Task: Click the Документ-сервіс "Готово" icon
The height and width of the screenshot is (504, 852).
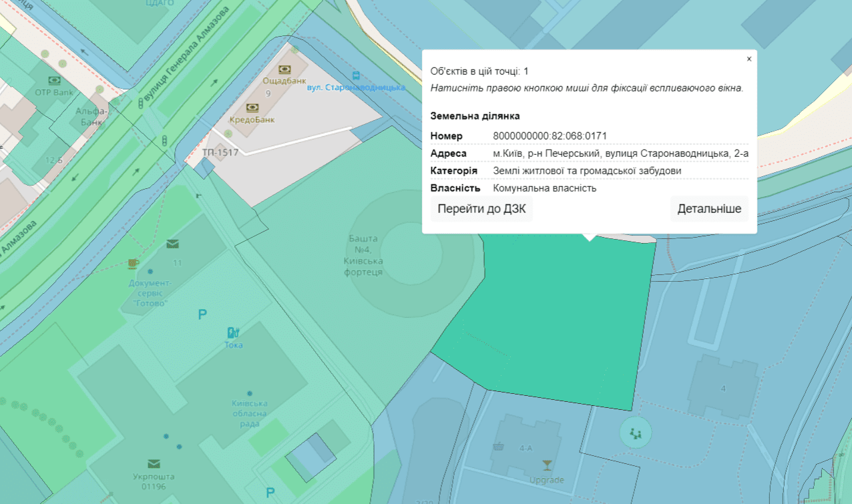Action: point(133,264)
